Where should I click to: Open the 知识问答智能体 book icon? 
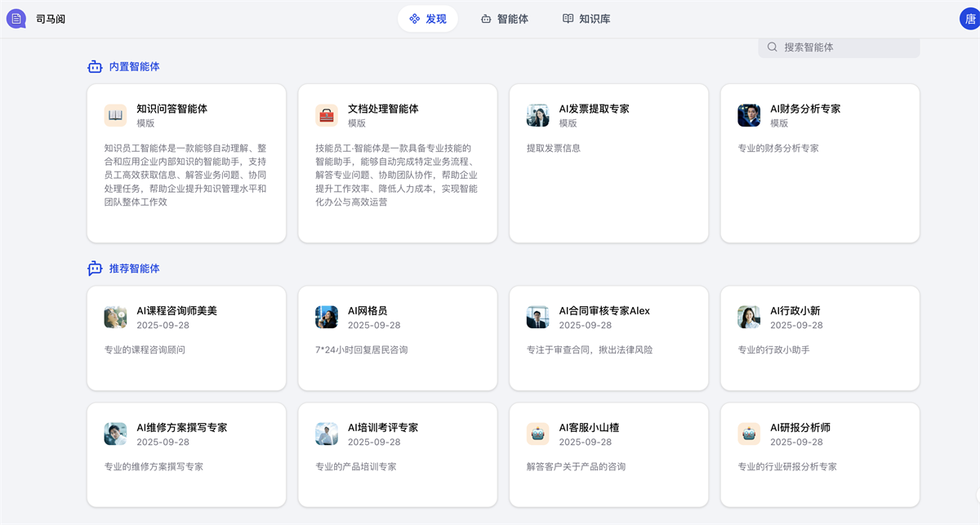pyautogui.click(x=115, y=115)
